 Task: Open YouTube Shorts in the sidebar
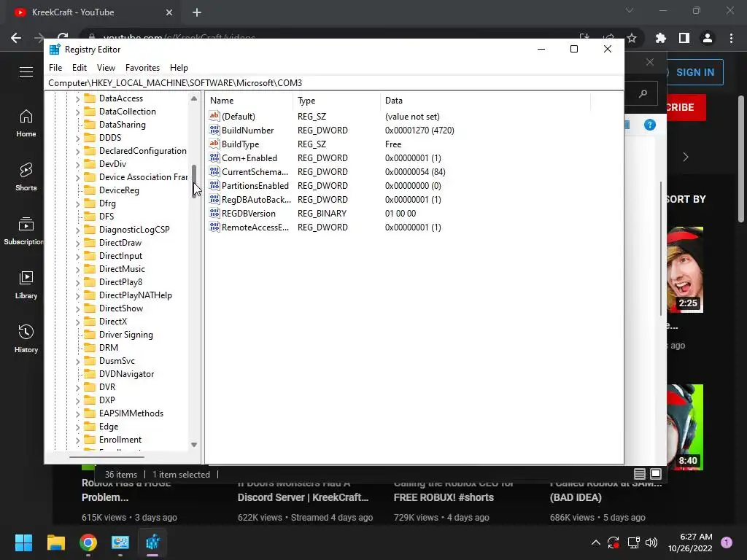26,177
